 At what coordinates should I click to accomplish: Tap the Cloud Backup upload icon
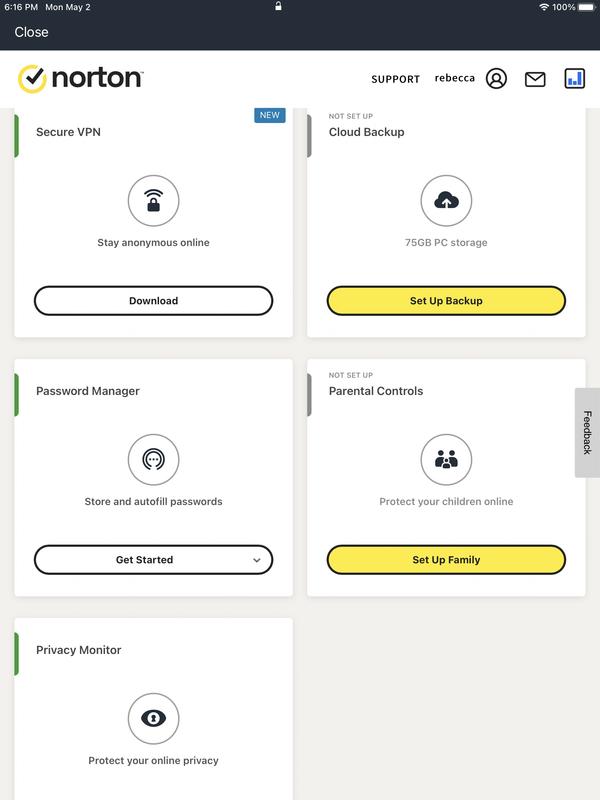[x=446, y=201]
